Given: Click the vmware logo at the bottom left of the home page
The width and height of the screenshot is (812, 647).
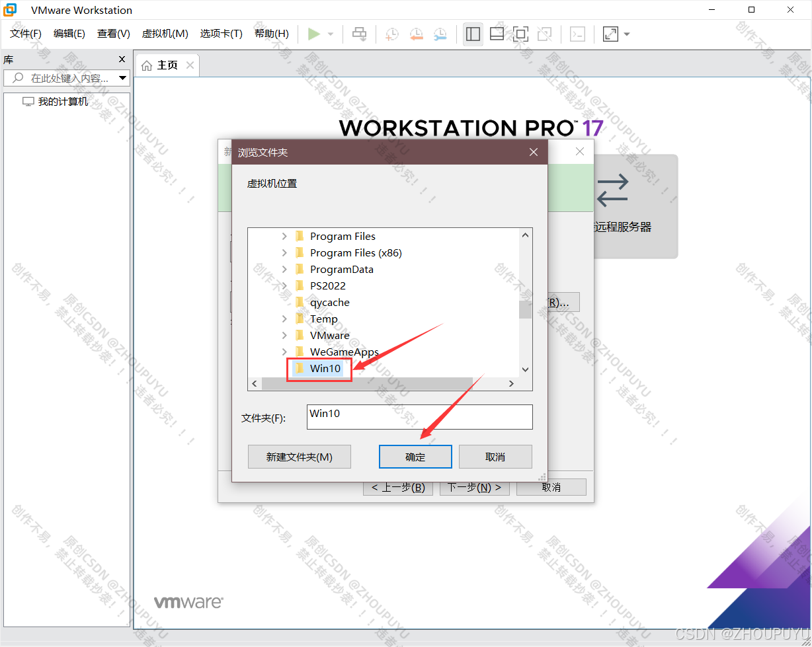Looking at the screenshot, I should 188,602.
